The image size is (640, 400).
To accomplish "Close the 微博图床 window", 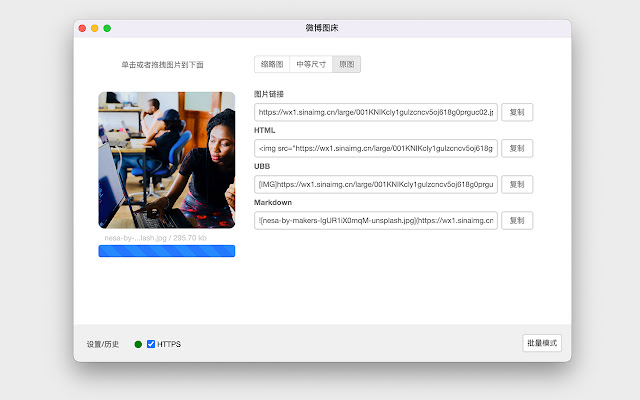I will [82, 28].
